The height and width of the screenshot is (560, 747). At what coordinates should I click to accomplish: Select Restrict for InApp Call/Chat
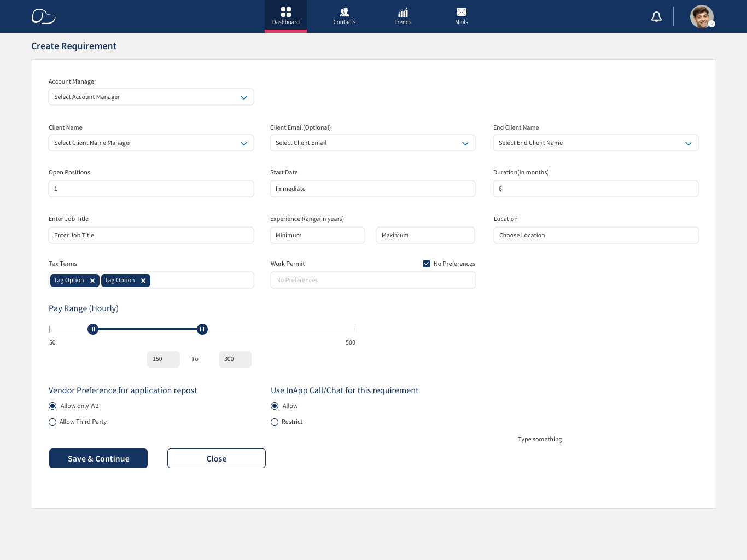[x=275, y=422]
